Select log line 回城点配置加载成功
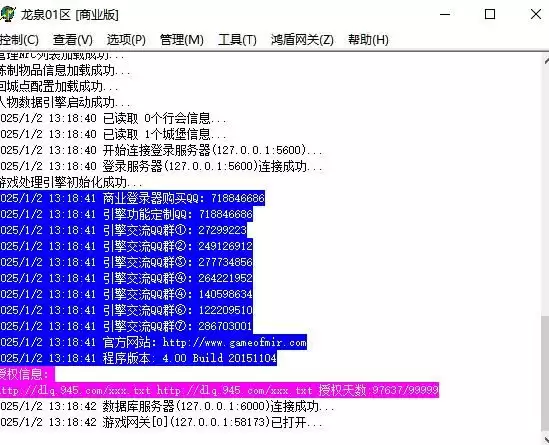This screenshot has width=549, height=445. point(60,86)
